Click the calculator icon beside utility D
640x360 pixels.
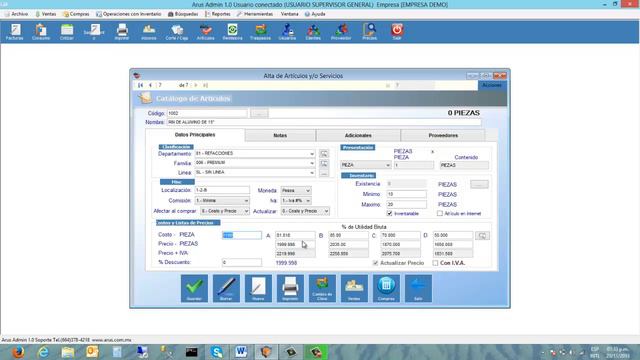pyautogui.click(x=482, y=236)
